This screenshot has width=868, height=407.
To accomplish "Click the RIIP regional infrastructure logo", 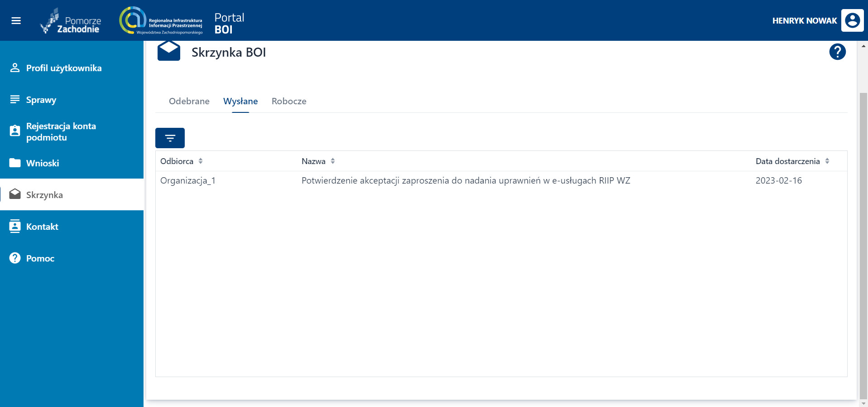I will coord(161,21).
